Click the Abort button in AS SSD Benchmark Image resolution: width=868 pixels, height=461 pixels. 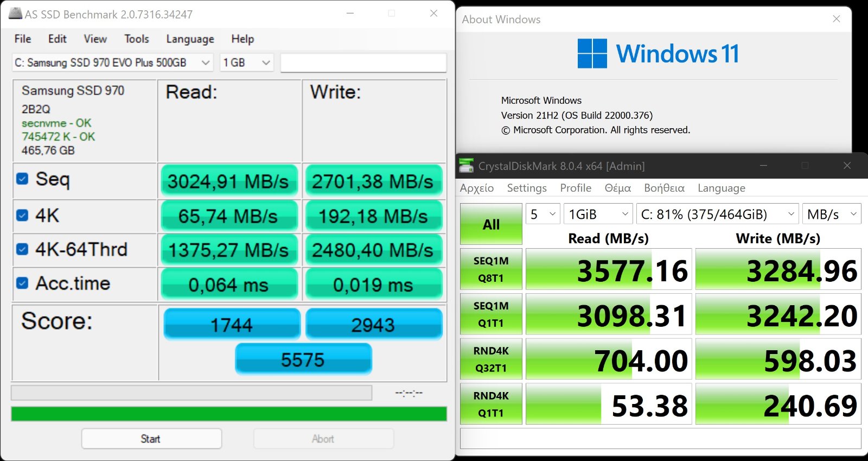click(323, 439)
